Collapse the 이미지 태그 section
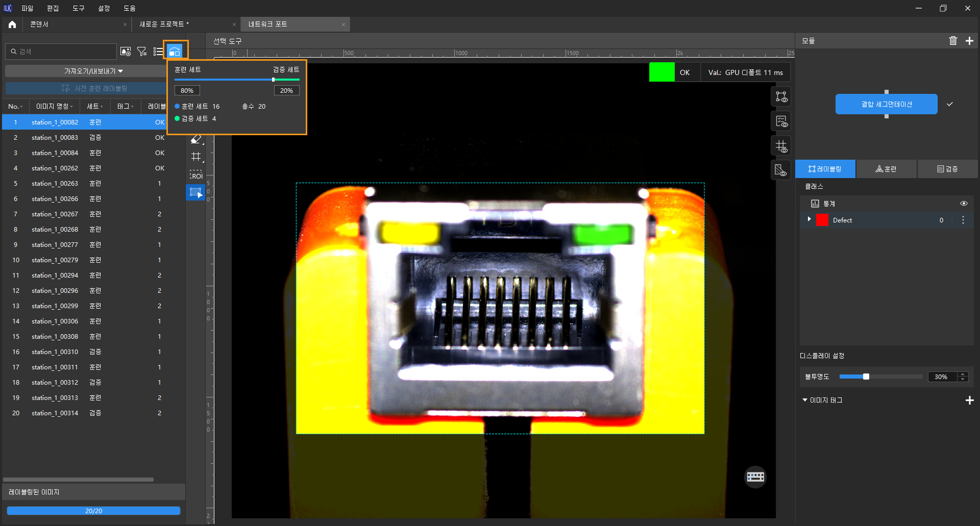Viewport: 980px width, 526px height. (x=805, y=400)
